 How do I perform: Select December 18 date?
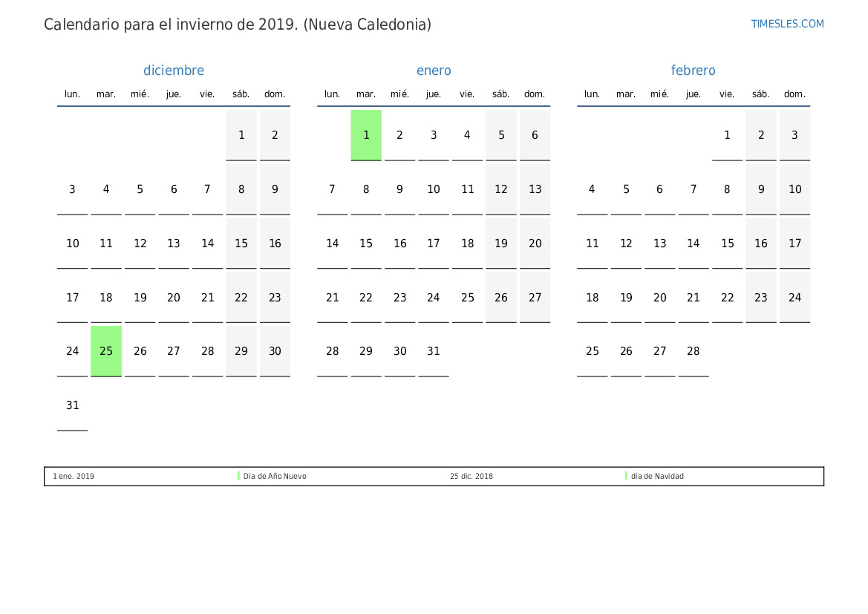[x=106, y=297]
